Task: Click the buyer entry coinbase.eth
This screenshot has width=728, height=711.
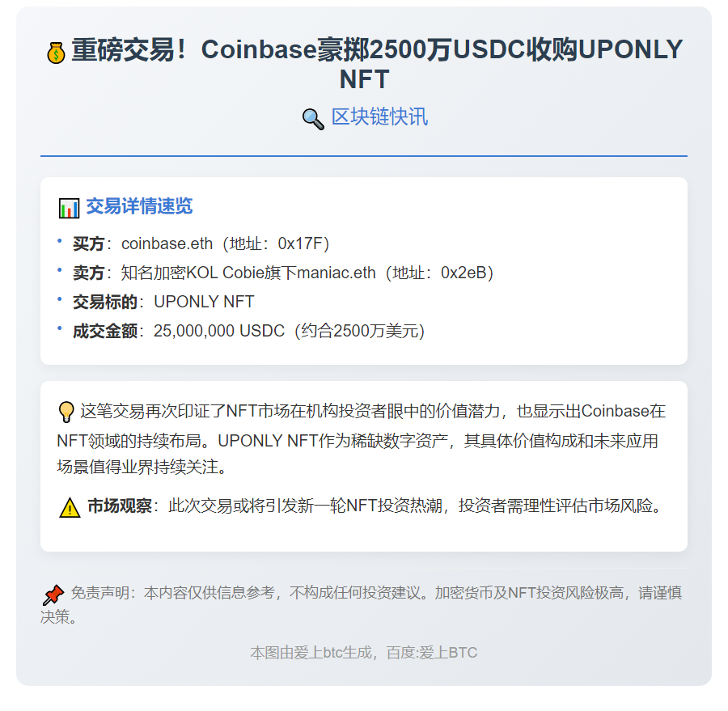Action: 167,243
